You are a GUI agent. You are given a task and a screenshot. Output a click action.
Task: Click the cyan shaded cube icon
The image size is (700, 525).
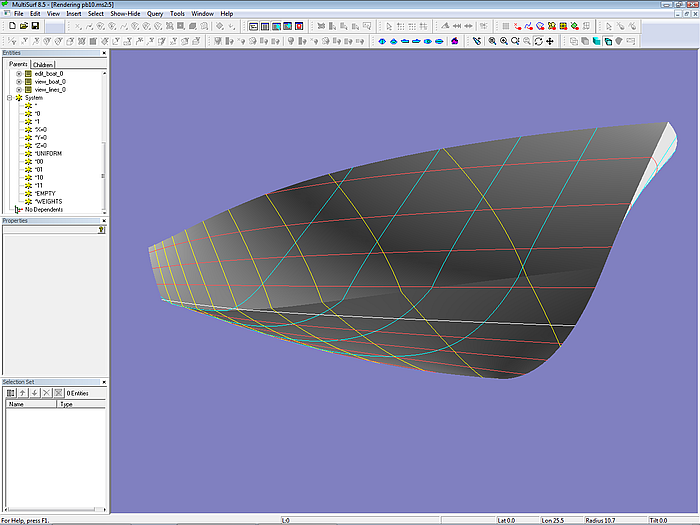[596, 41]
